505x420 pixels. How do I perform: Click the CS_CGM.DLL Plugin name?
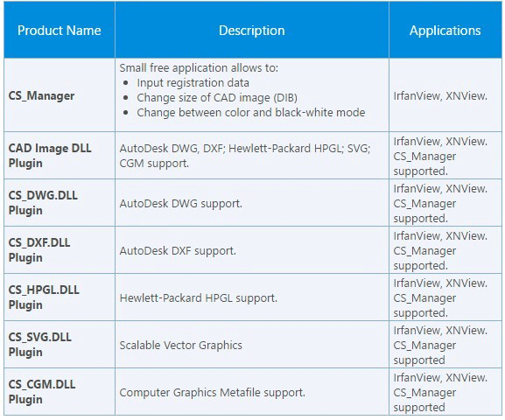click(42, 392)
